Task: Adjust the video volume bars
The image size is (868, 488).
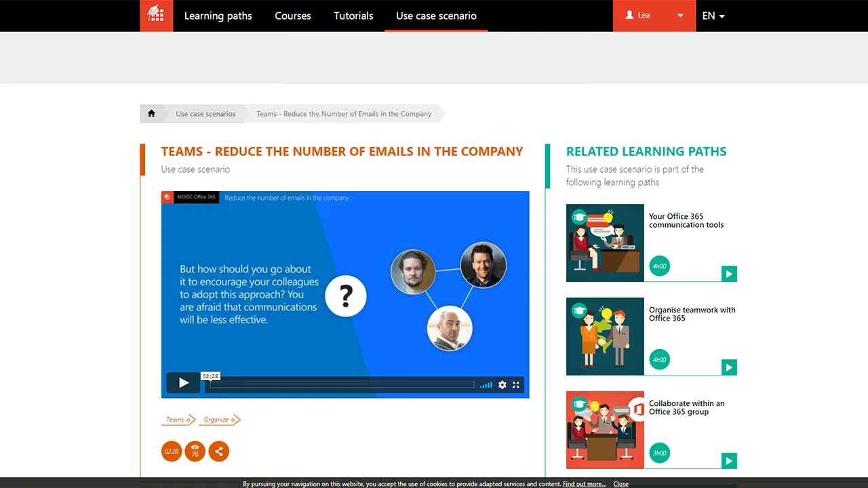Action: point(486,385)
